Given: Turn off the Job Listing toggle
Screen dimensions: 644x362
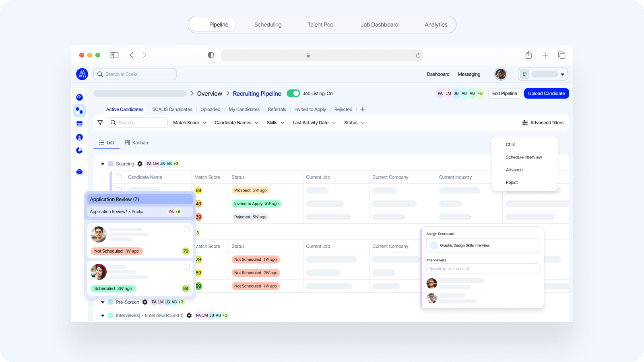Looking at the screenshot, I should coord(293,93).
